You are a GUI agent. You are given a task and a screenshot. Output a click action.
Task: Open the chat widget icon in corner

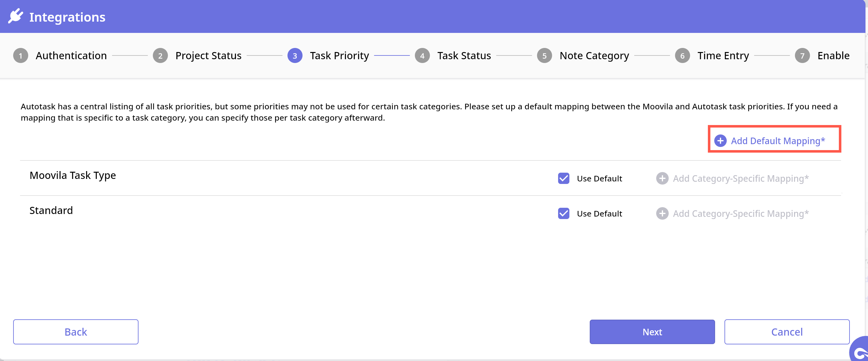click(x=860, y=352)
